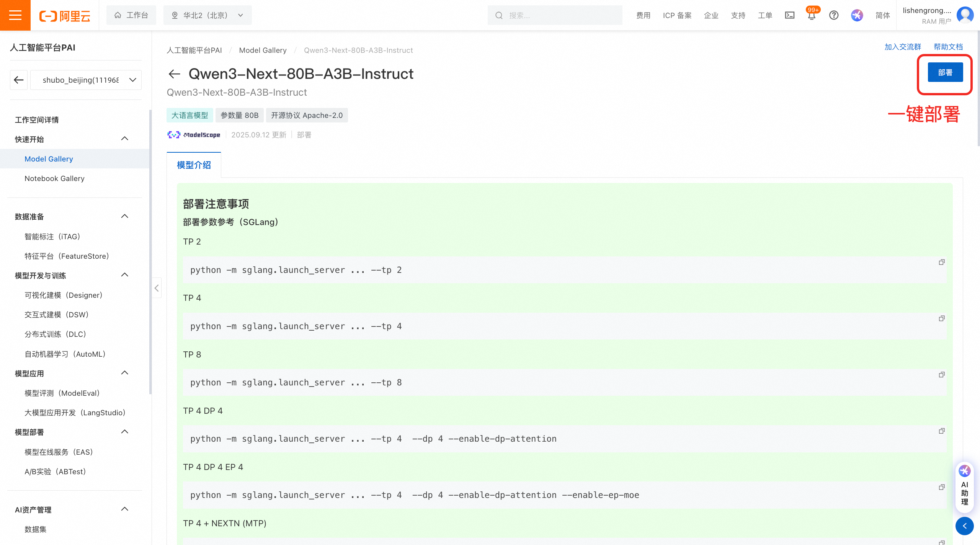980x545 pixels.
Task: Select the 模型介绍 tab
Action: point(194,165)
